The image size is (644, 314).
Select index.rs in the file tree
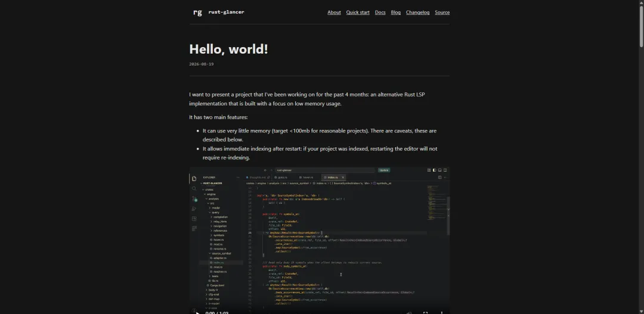(x=218, y=263)
